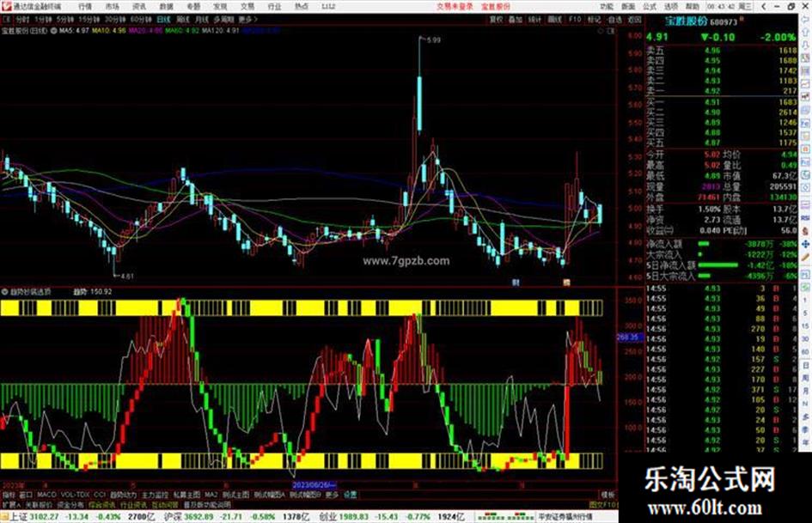Select the MA2 indicator tab
The width and height of the screenshot is (812, 523).
pyautogui.click(x=211, y=495)
